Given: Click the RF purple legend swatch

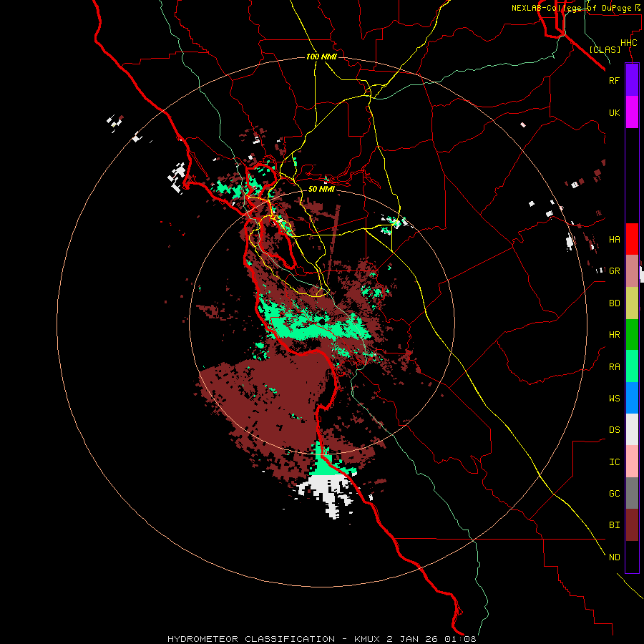Looking at the screenshot, I should [x=632, y=80].
